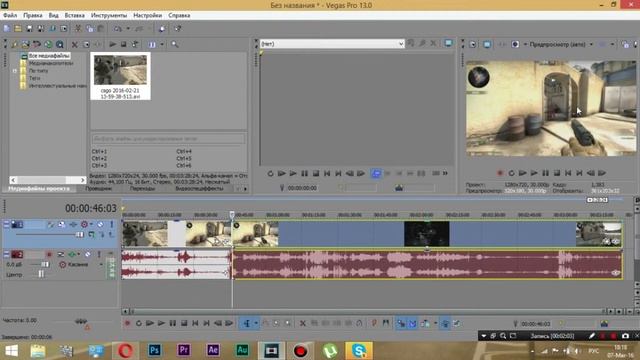This screenshot has width=640, height=360.
Task: Solo the audio track
Action: coord(99,254)
